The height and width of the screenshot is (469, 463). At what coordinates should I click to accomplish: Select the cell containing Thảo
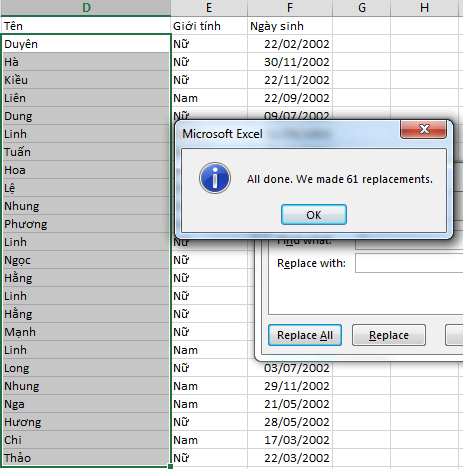coord(86,458)
